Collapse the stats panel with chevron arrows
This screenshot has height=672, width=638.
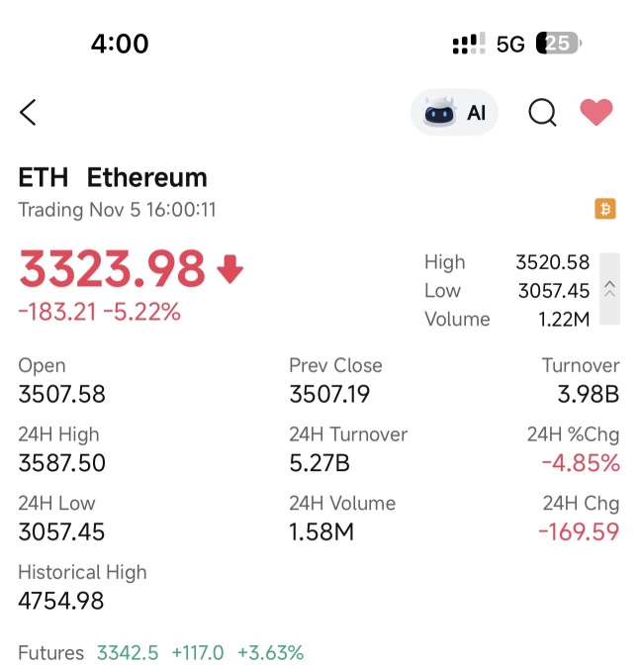pyautogui.click(x=609, y=289)
